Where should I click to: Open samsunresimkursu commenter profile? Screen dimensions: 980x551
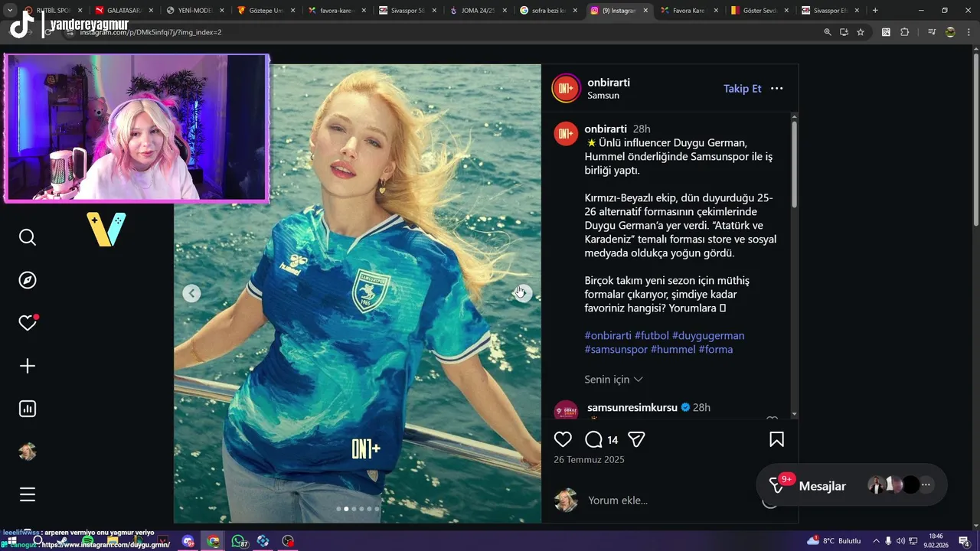coord(632,407)
